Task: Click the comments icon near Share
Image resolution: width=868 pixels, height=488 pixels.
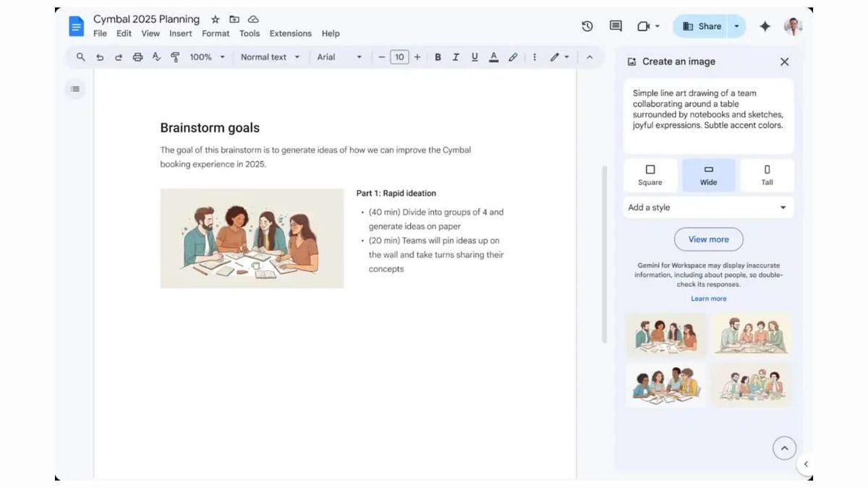Action: pyautogui.click(x=615, y=25)
